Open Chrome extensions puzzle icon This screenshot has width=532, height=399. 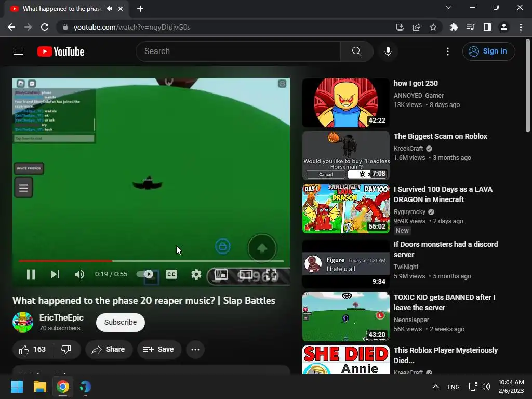coord(454,27)
